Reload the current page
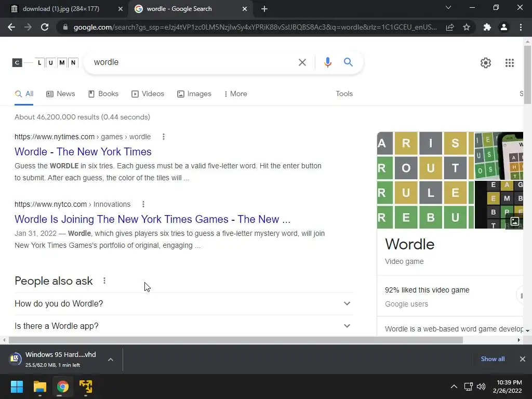This screenshot has width=532, height=399. pos(45,27)
